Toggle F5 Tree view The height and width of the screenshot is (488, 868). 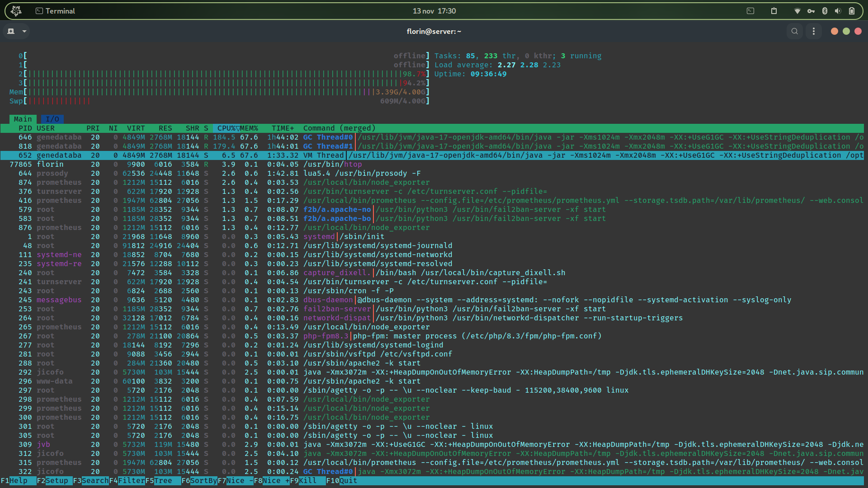[x=163, y=481]
